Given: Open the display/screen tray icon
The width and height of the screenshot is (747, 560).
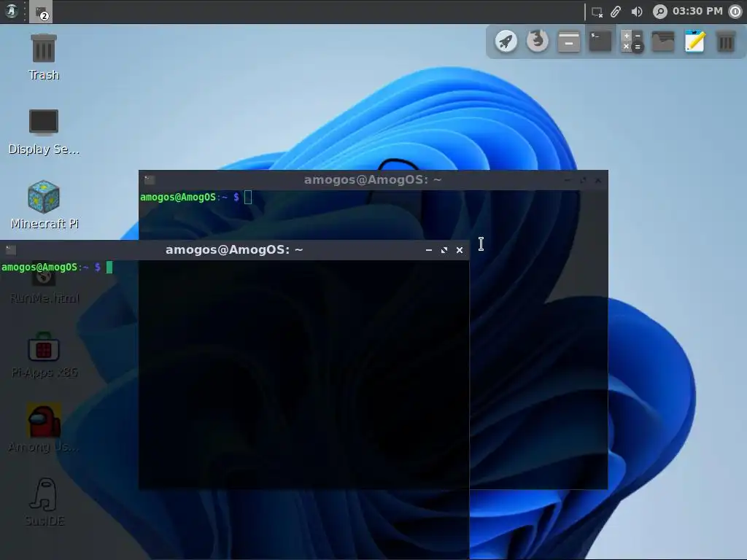Looking at the screenshot, I should click(x=597, y=12).
